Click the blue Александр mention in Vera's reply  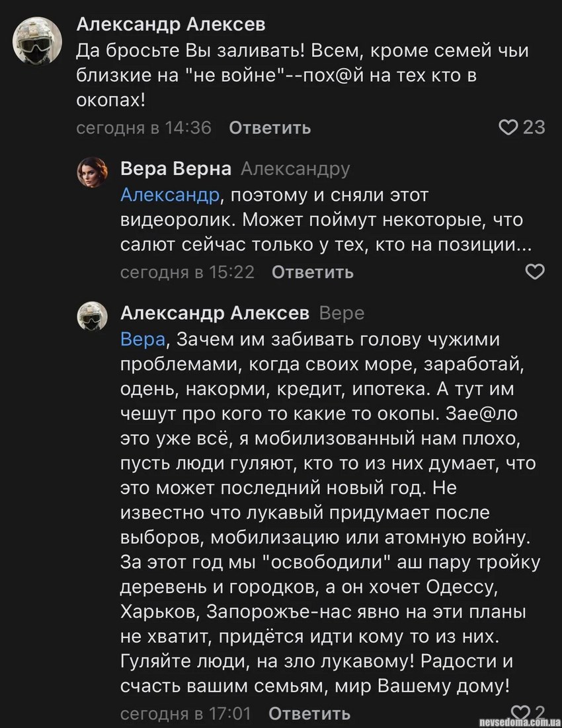coord(169,195)
